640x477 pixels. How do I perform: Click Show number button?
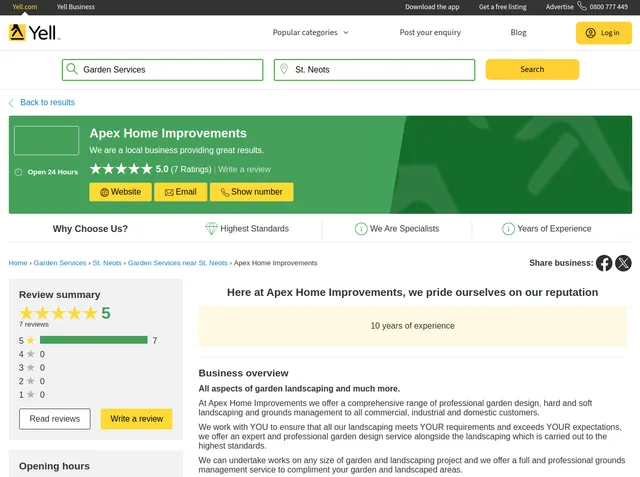[251, 192]
